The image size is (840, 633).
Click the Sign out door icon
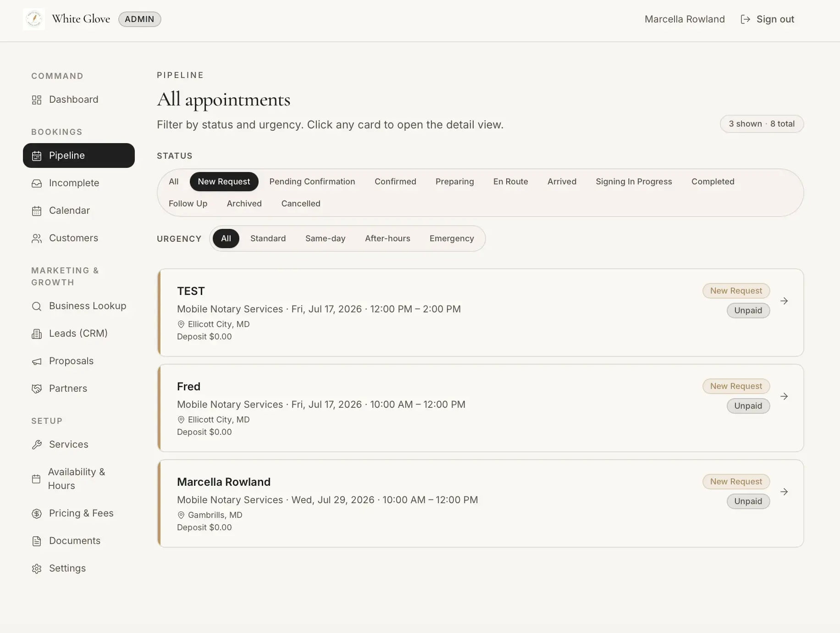[746, 19]
